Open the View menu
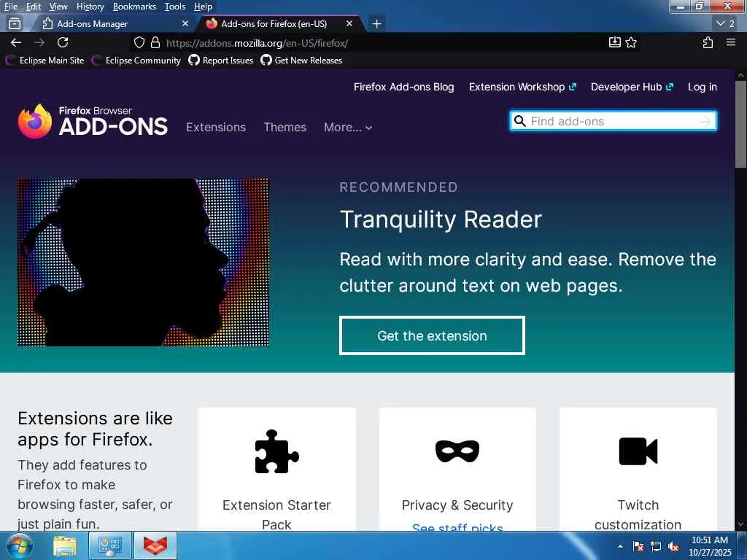The width and height of the screenshot is (747, 560). coord(58,7)
